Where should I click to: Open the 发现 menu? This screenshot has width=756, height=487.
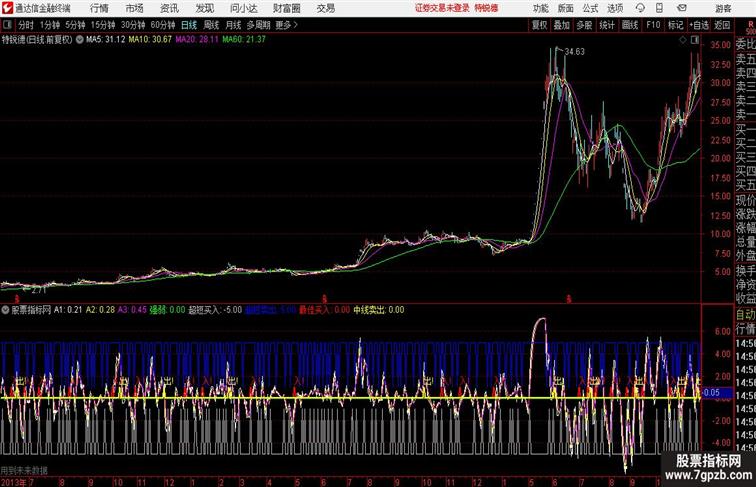click(x=204, y=8)
